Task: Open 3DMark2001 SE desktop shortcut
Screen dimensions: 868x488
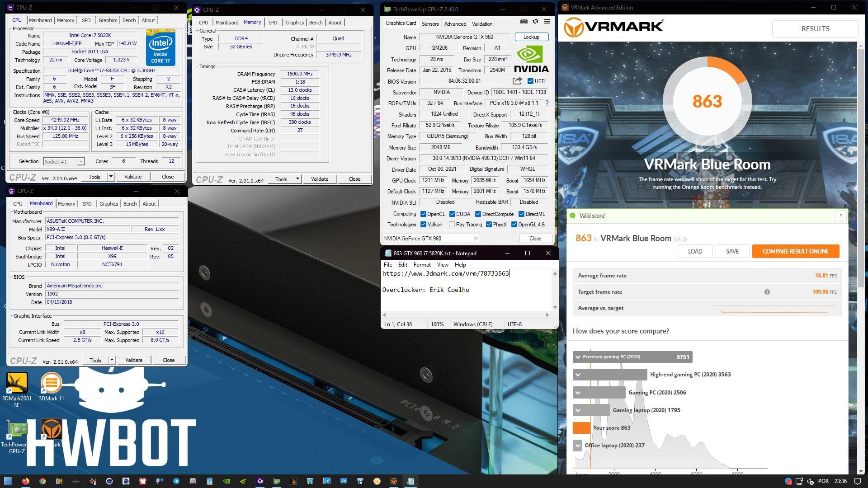Action: (x=17, y=389)
